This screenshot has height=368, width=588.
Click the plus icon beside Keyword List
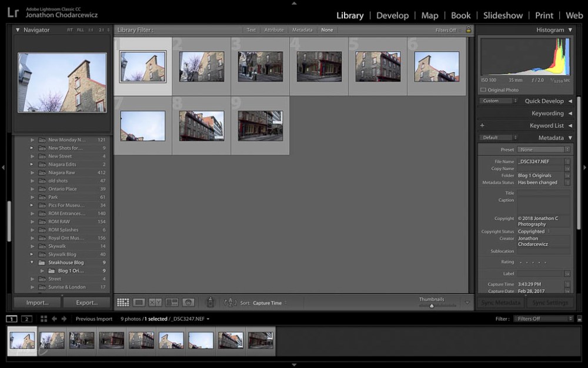tap(482, 125)
